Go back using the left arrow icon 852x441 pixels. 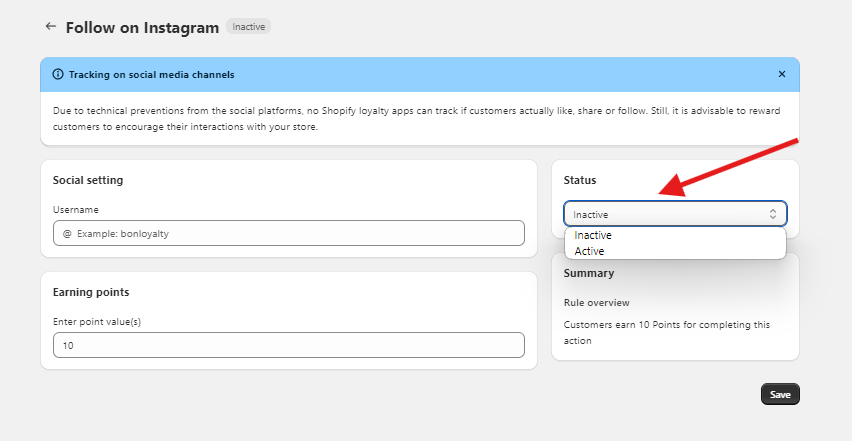tap(50, 27)
